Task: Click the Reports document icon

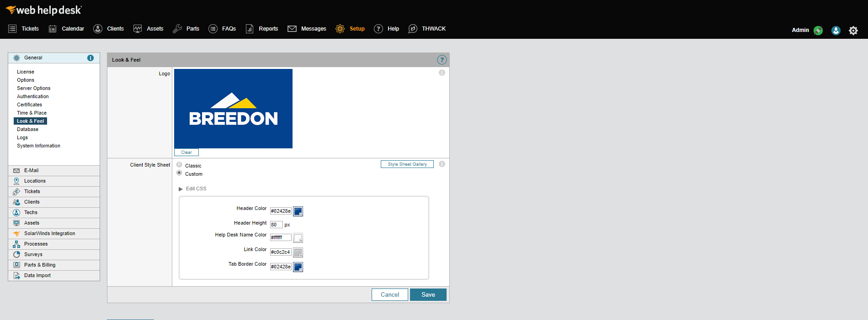Action: click(x=250, y=29)
